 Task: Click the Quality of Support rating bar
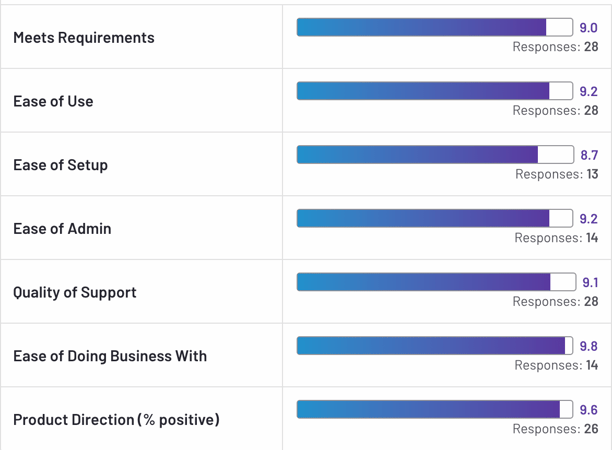coord(435,282)
